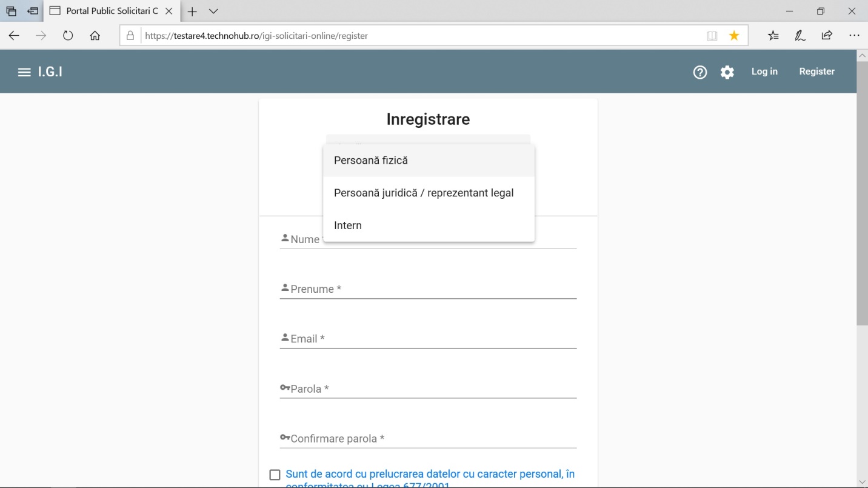Open the help question mark icon

pos(700,73)
